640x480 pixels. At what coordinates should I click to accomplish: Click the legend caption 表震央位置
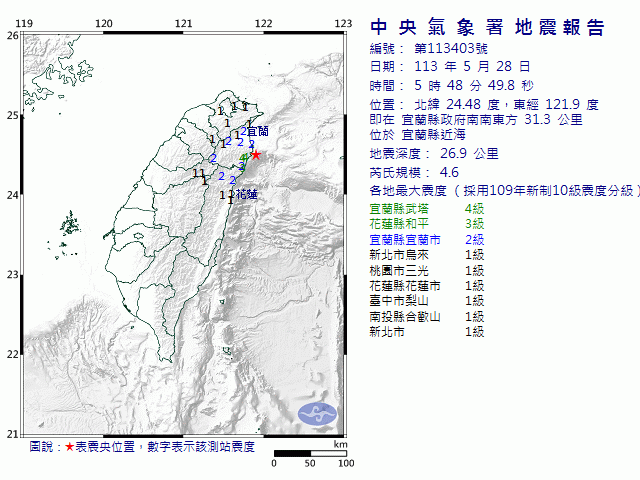[105, 447]
